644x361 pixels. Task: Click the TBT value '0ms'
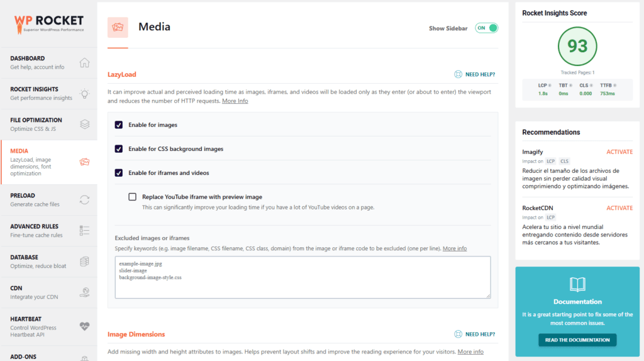coord(563,94)
